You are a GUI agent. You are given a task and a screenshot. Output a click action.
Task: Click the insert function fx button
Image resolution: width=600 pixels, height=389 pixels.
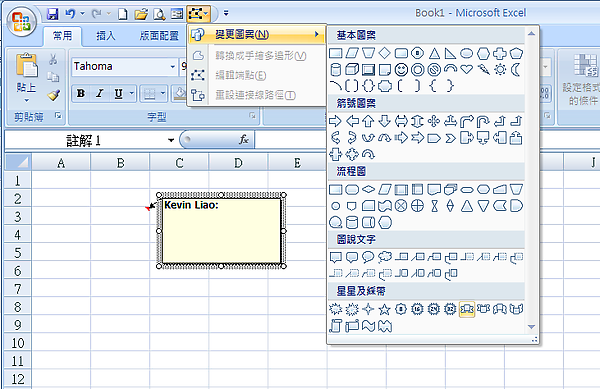click(244, 140)
